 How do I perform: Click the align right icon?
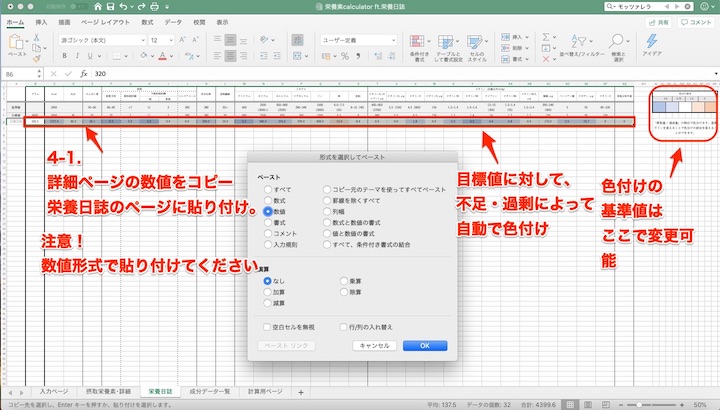pos(243,56)
